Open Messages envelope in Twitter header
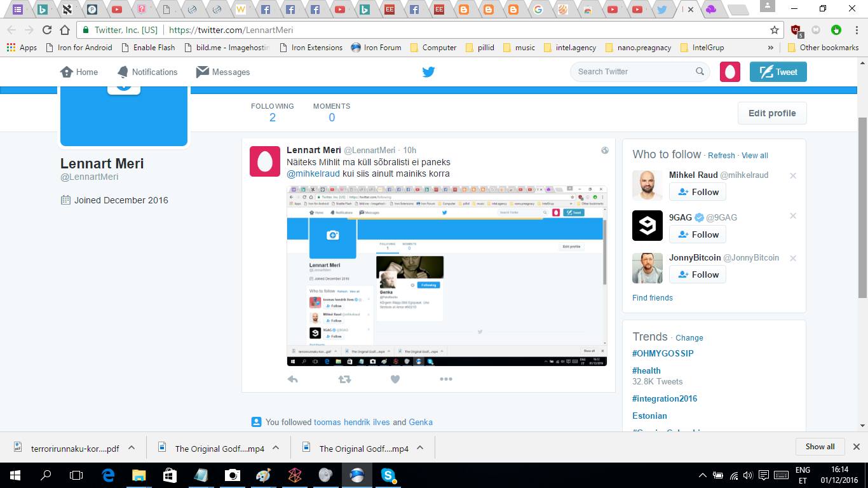The image size is (868, 488). click(x=223, y=72)
